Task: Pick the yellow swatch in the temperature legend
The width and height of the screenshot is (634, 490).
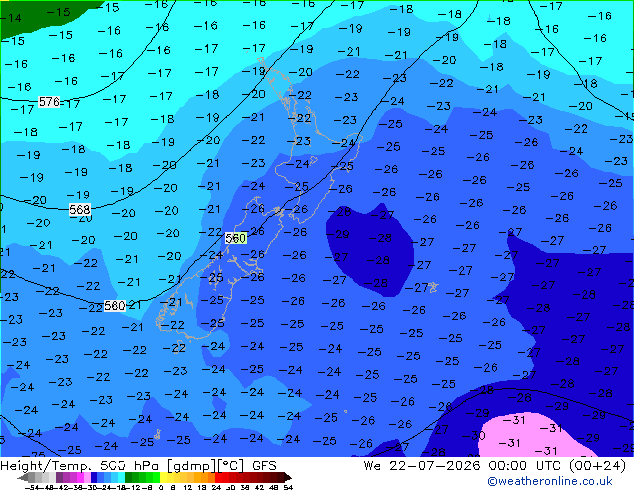Action: pyautogui.click(x=163, y=477)
